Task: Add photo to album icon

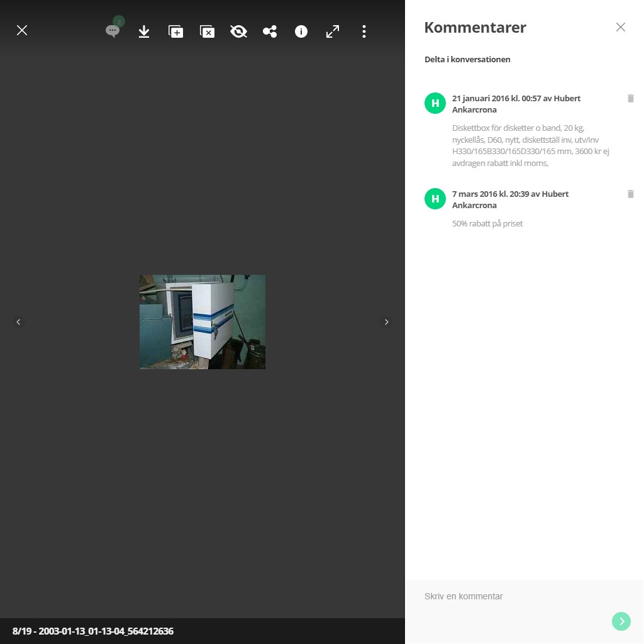Action: 176,31
